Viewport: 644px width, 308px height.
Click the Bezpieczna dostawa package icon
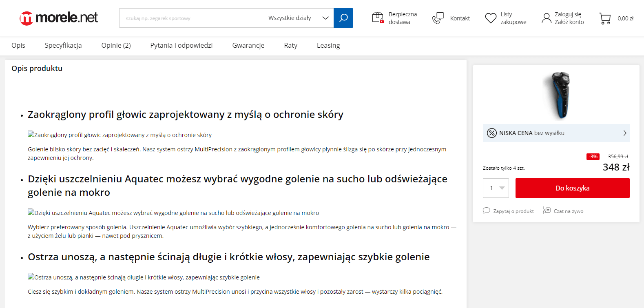click(378, 18)
